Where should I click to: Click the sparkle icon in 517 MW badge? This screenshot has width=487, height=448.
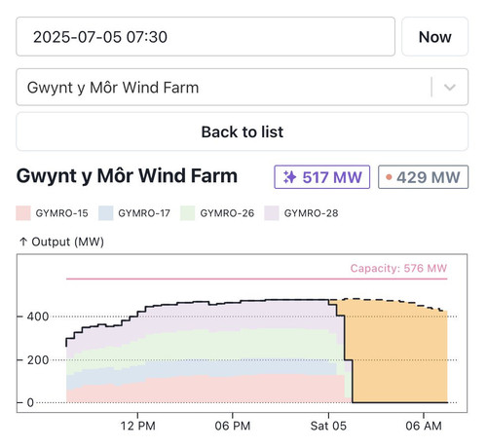289,177
